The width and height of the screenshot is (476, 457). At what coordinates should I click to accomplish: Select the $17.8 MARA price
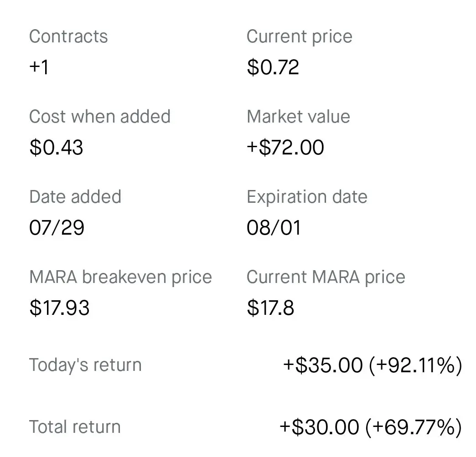pyautogui.click(x=270, y=308)
